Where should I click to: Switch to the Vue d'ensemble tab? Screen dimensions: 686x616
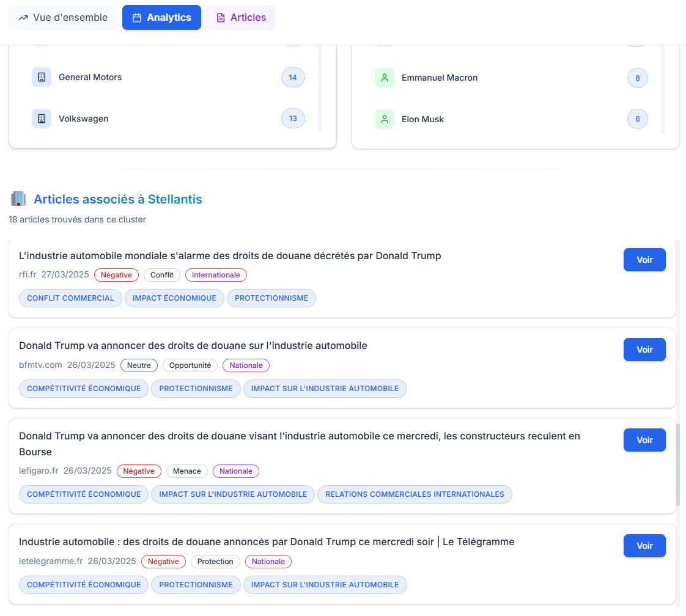click(x=63, y=18)
